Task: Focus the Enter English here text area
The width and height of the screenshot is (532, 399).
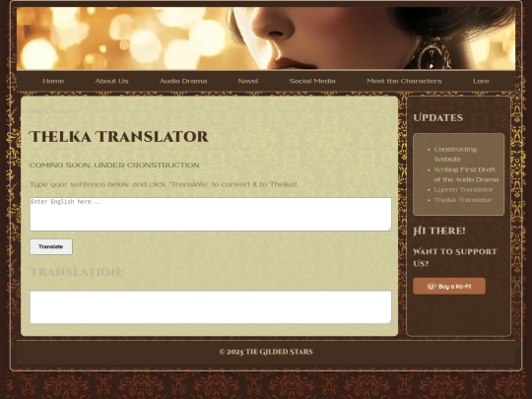Action: pyautogui.click(x=211, y=214)
